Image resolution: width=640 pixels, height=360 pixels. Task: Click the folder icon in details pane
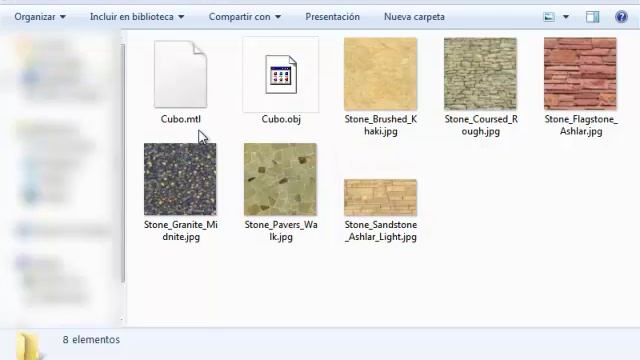point(28,346)
